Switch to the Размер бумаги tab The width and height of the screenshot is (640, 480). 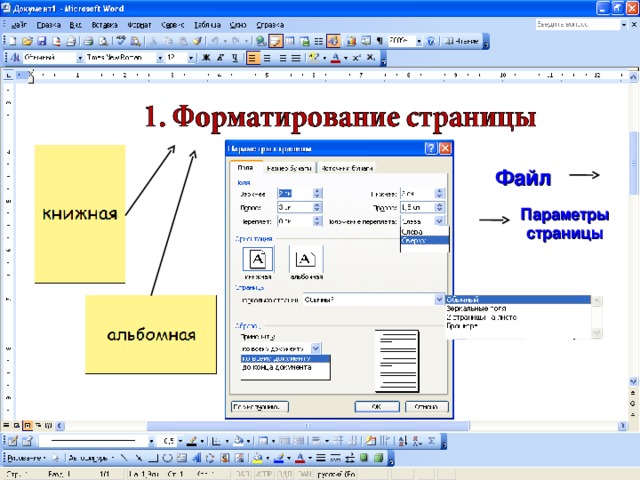pos(288,169)
